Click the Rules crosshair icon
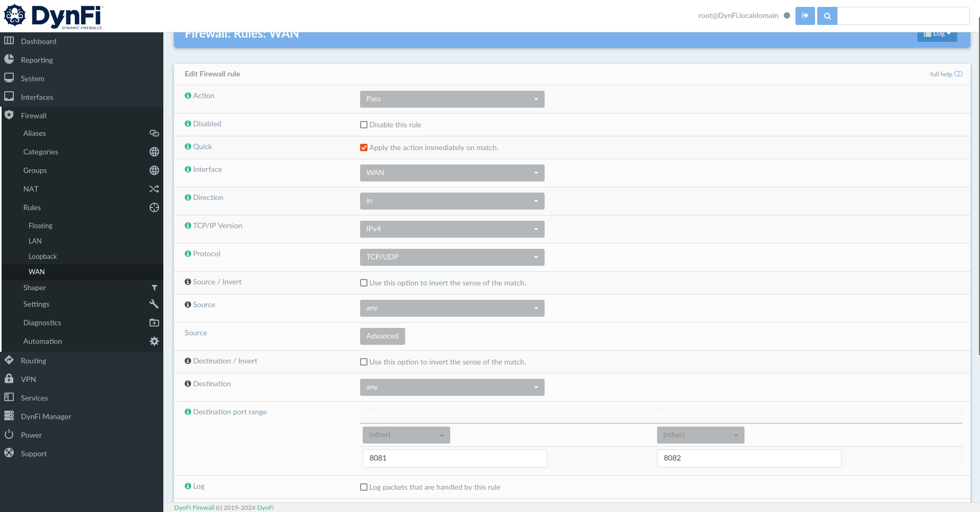This screenshot has width=980, height=512. [154, 207]
